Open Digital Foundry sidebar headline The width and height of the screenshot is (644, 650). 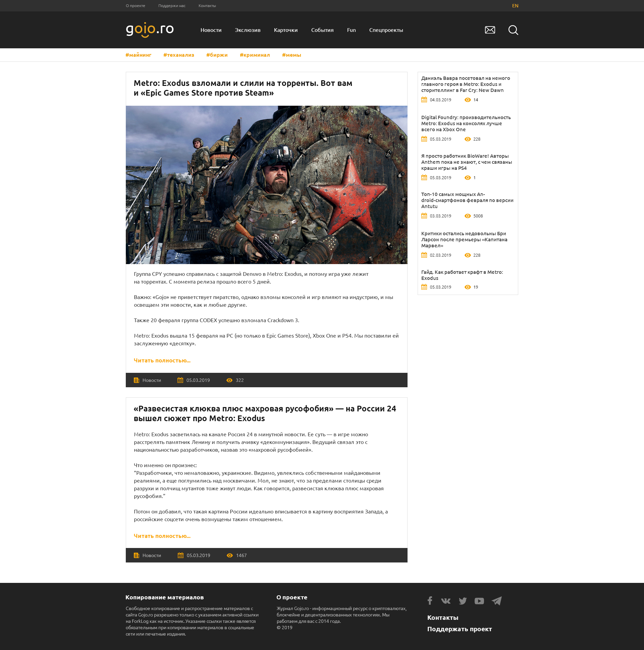tap(466, 123)
